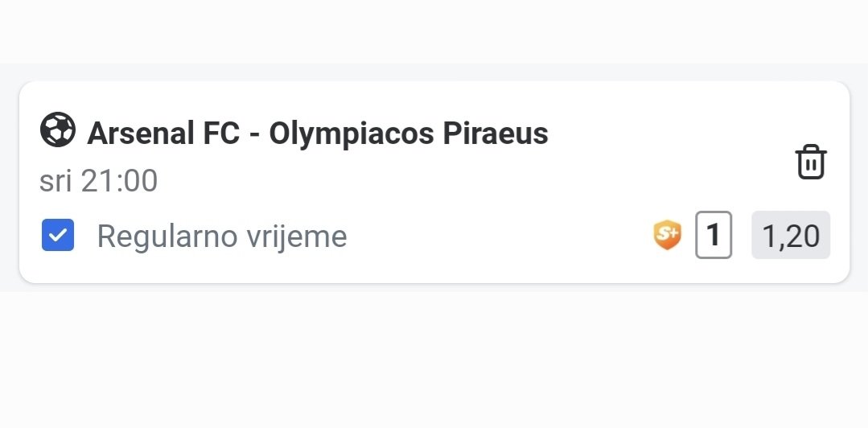Click the Arsenal FC team name

click(x=163, y=134)
